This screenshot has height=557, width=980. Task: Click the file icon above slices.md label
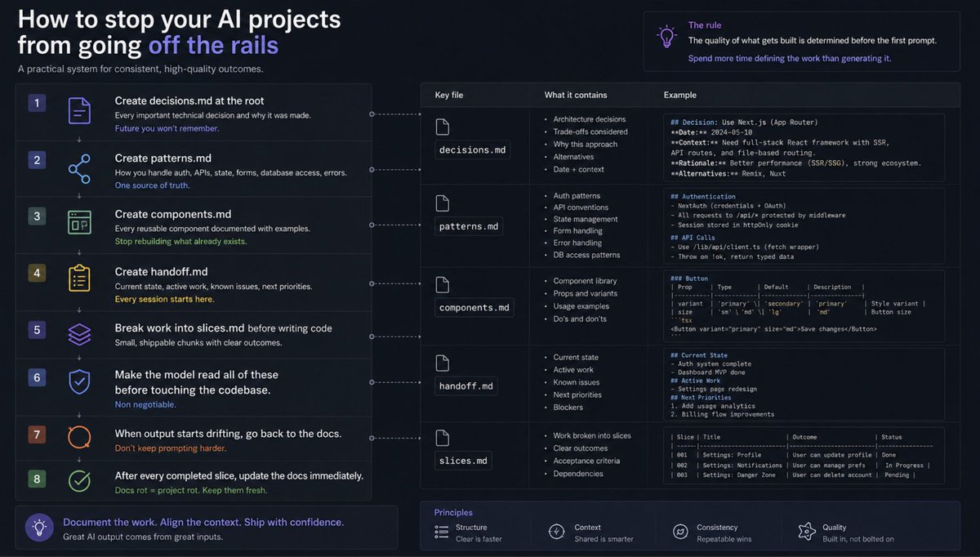click(442, 438)
